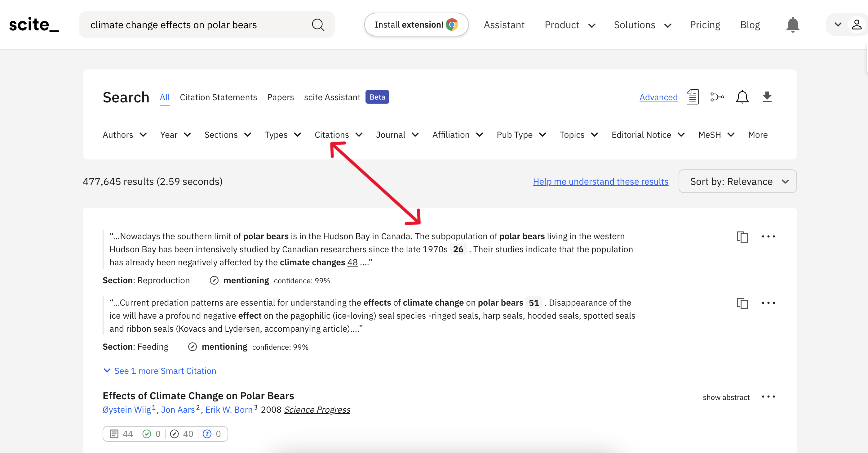This screenshot has width=868, height=453.
Task: Open author Øystein Wiig
Action: tap(127, 410)
